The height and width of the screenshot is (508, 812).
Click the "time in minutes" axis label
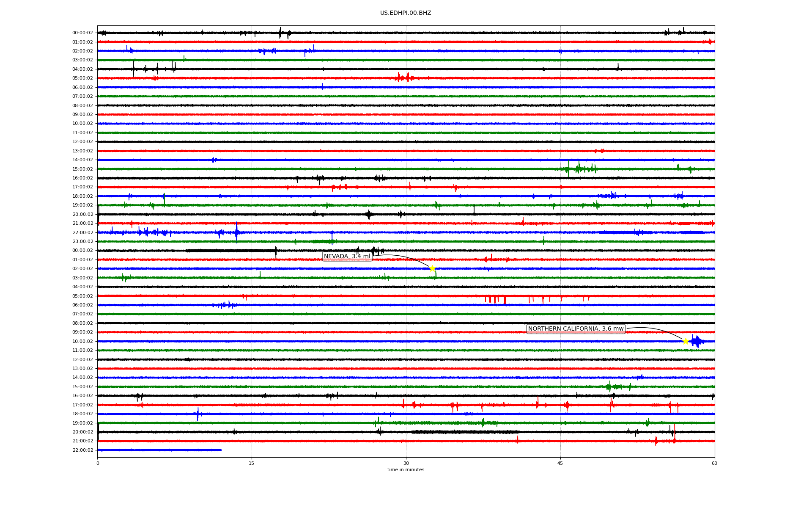click(406, 470)
